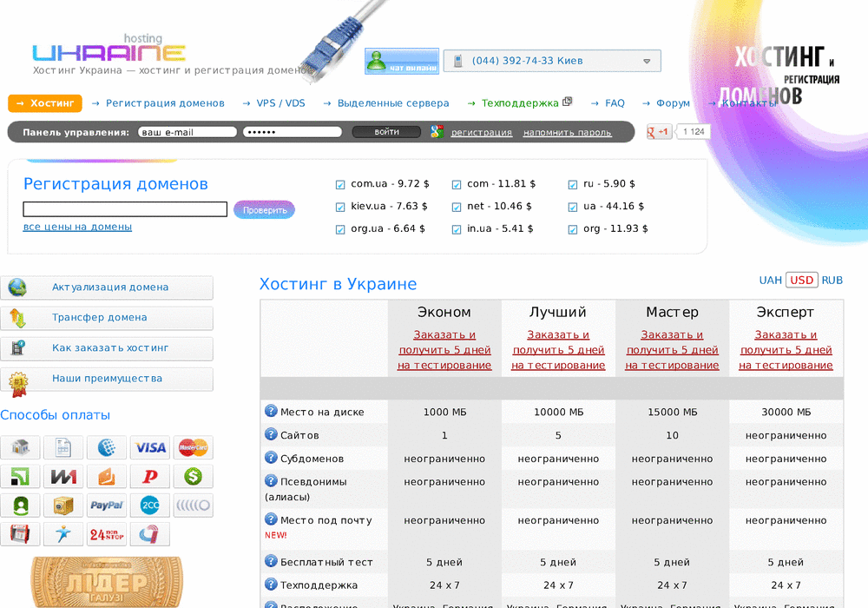Open the 'все цены на домены' link
The height and width of the screenshot is (608, 868).
pyautogui.click(x=77, y=227)
